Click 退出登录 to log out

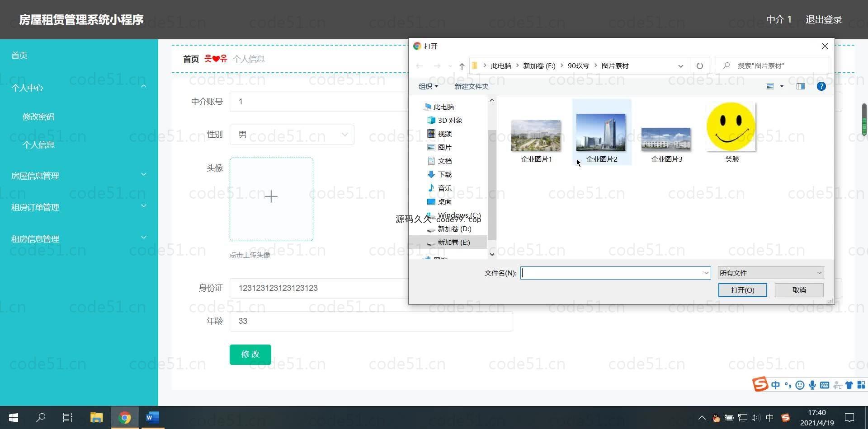point(823,19)
